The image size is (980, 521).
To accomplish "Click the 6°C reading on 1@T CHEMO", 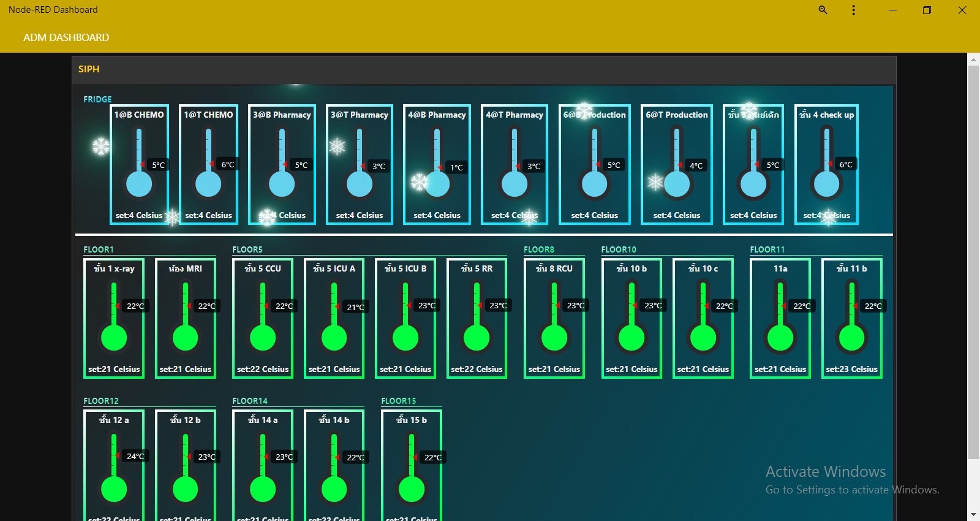I will [x=228, y=164].
